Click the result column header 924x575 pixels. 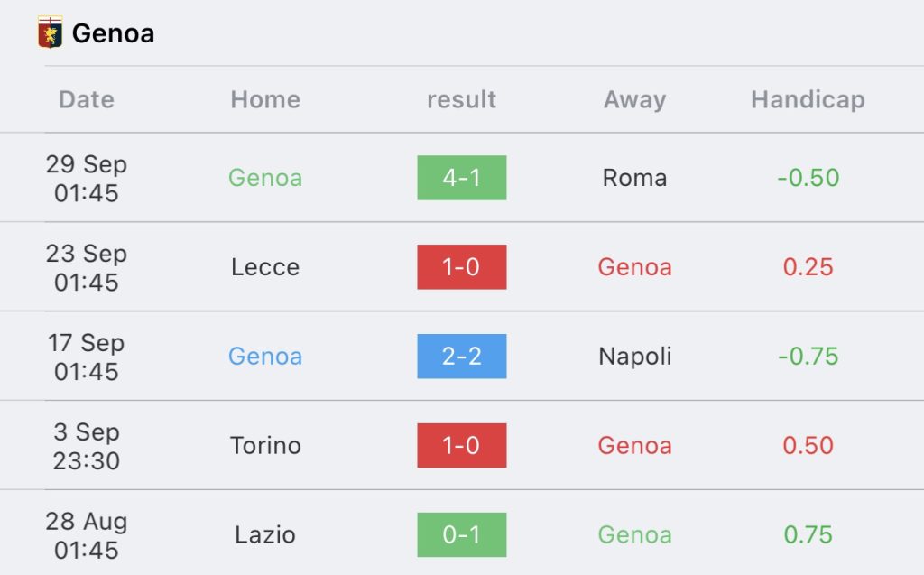point(461,99)
